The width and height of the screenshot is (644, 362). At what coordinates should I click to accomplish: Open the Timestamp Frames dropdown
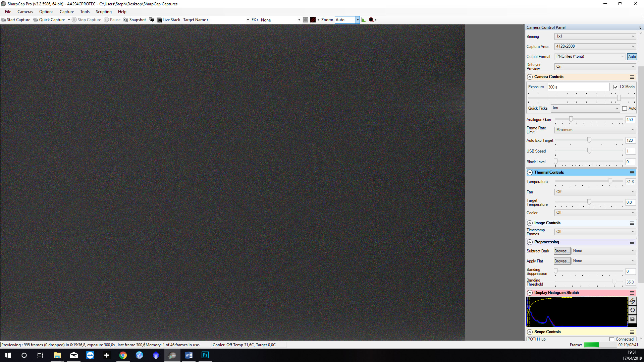[x=595, y=232]
